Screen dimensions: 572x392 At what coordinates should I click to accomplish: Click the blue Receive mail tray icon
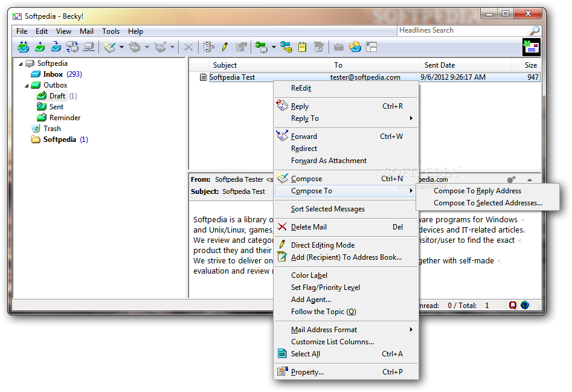[56, 47]
